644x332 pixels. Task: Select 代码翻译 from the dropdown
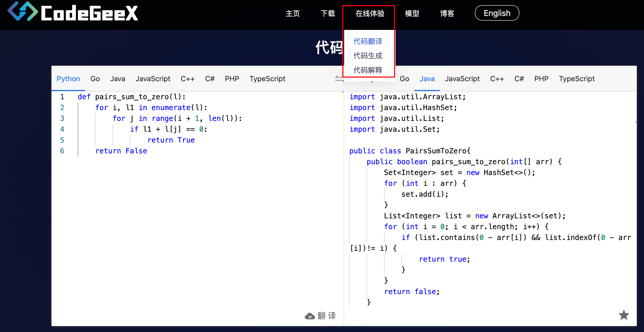(x=368, y=41)
